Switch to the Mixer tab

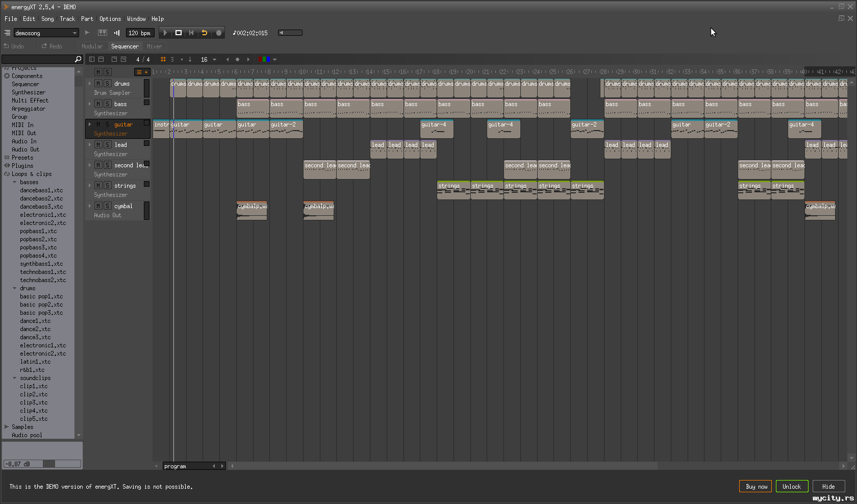154,46
